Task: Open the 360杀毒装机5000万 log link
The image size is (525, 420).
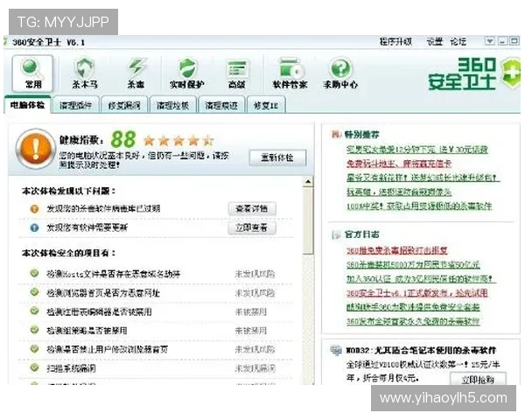Action: click(413, 264)
